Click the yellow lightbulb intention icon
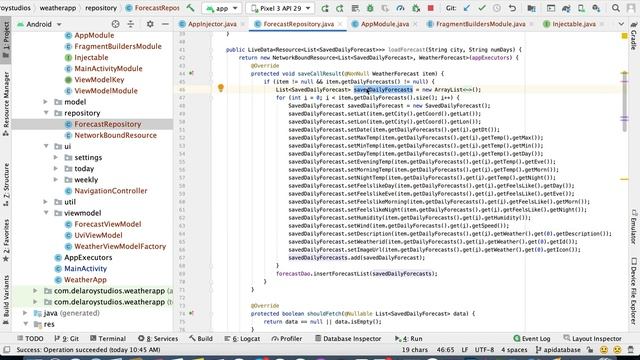 pyautogui.click(x=221, y=88)
